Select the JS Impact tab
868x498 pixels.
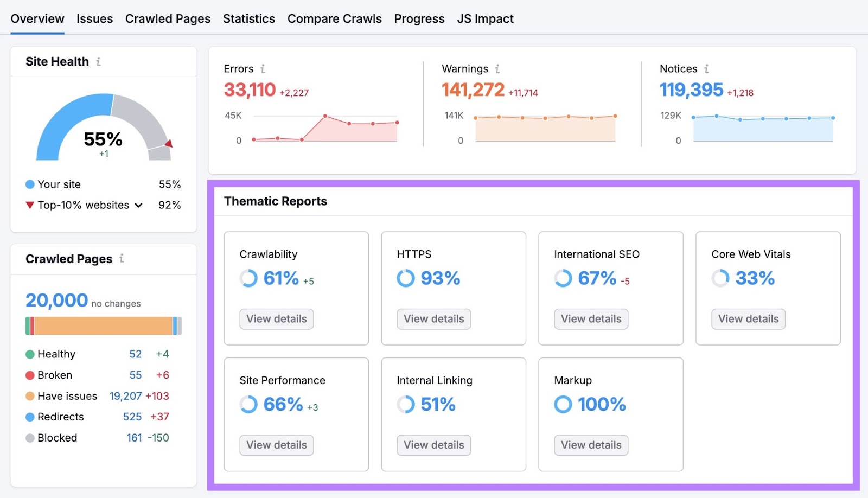coord(485,18)
